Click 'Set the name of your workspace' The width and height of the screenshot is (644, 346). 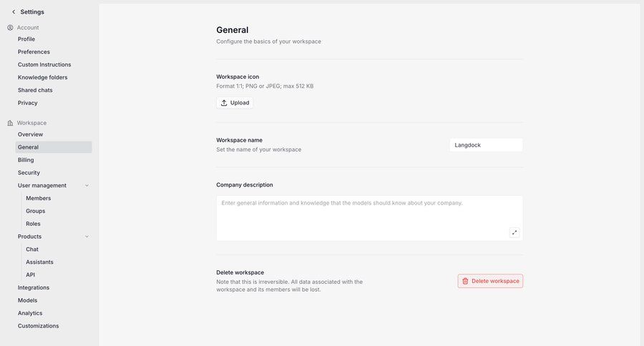click(259, 149)
